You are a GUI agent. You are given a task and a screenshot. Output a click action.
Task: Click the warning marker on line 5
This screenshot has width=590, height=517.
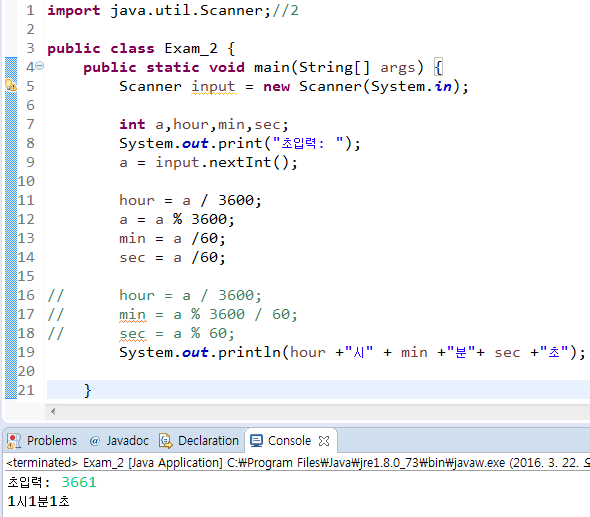pyautogui.click(x=11, y=85)
